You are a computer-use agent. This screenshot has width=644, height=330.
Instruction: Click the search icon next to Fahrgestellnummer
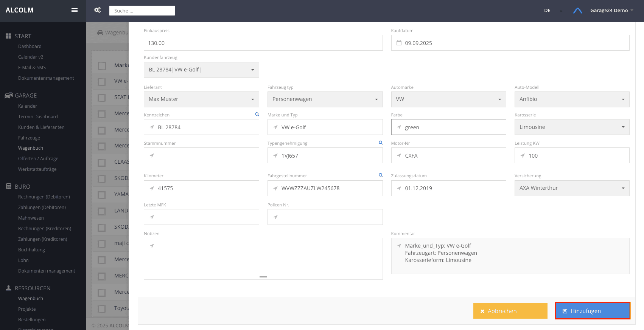pos(381,175)
